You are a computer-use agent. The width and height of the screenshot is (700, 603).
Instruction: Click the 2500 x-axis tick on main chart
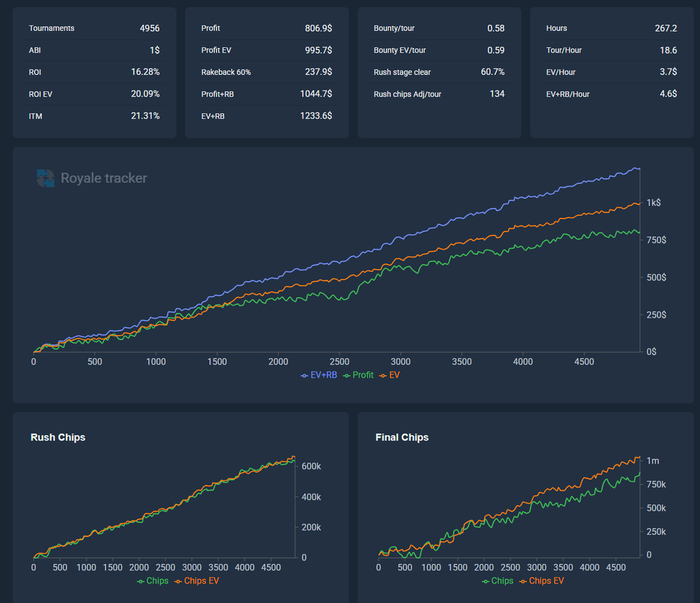click(x=339, y=362)
